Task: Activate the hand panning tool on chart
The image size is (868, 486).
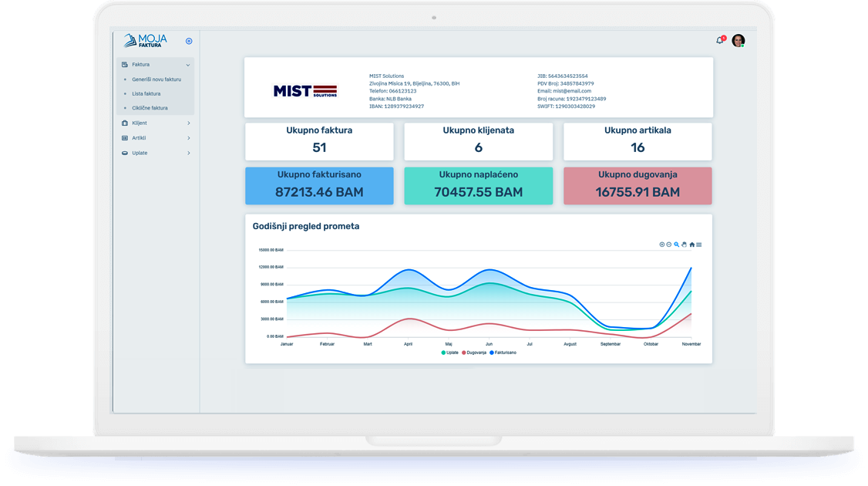Action: click(684, 245)
